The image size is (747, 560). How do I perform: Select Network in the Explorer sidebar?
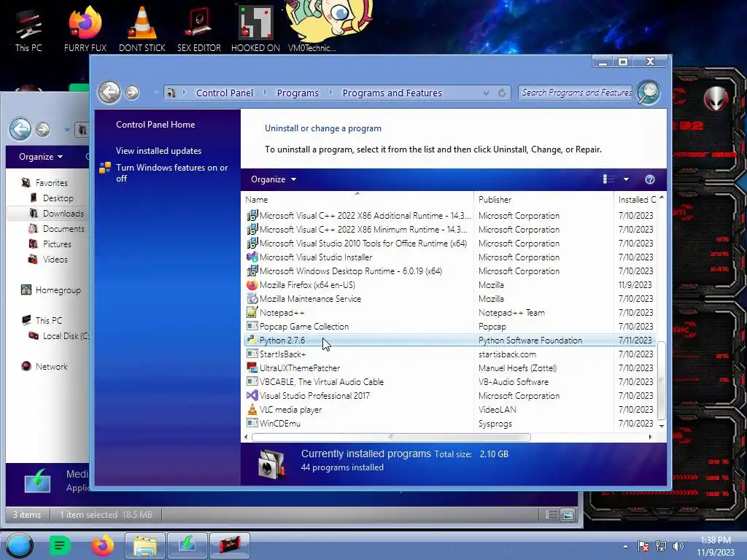pyautogui.click(x=52, y=367)
